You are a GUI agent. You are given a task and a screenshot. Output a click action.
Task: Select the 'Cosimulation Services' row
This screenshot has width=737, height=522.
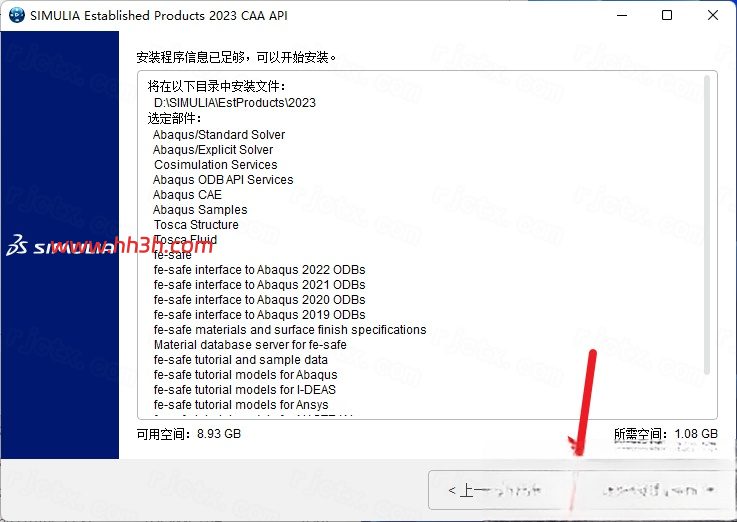[215, 165]
